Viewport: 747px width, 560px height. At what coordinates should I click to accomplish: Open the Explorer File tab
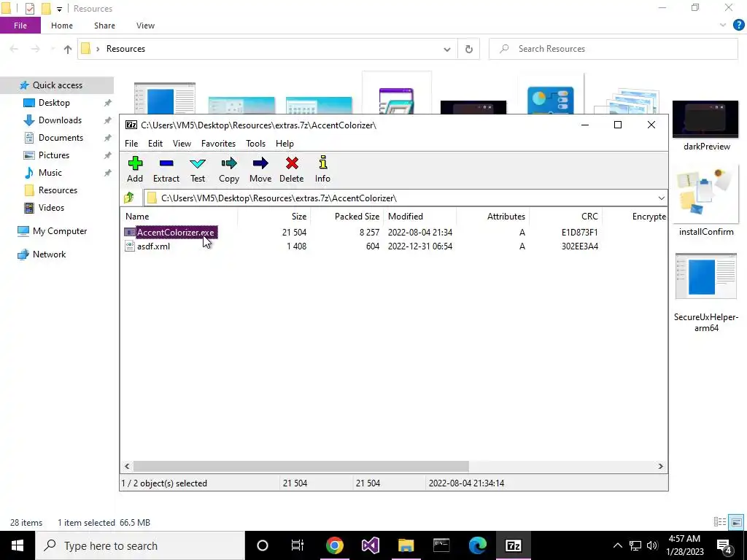(20, 26)
